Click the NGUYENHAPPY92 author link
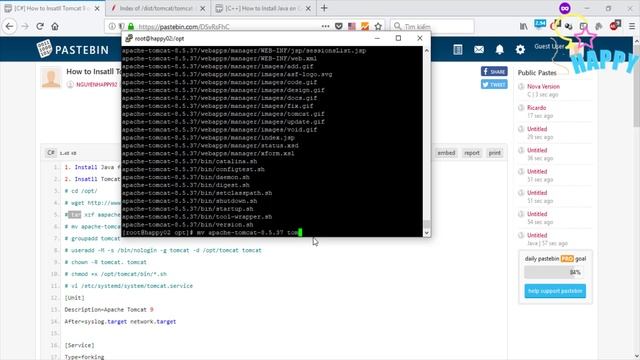The height and width of the screenshot is (360, 640). pyautogui.click(x=97, y=84)
